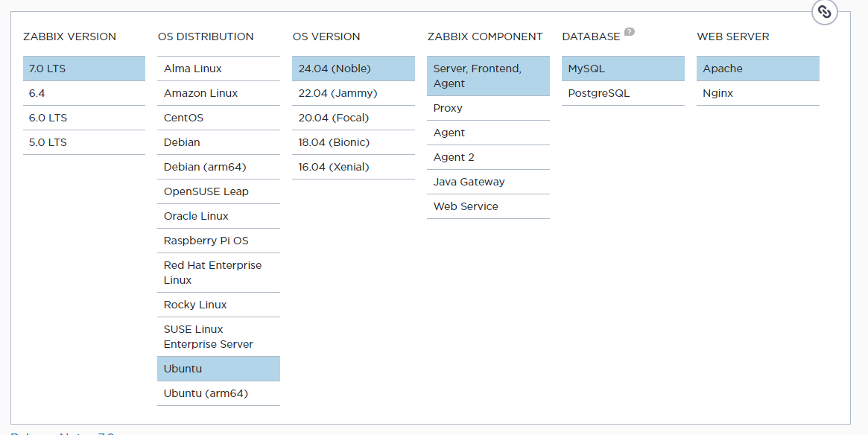This screenshot has height=435, width=868.
Task: Select Zabbix 5.0 LTS
Action: (x=83, y=142)
